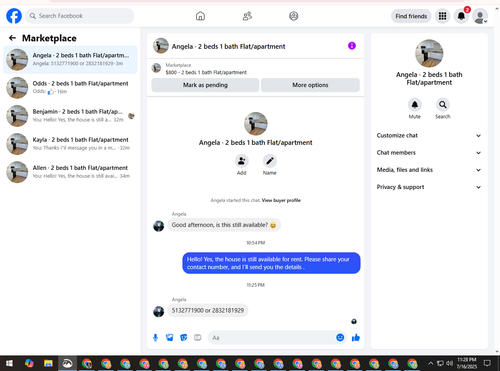Open the account profile avatar menu
Viewport: 500px width, 371px height.
[x=480, y=17]
